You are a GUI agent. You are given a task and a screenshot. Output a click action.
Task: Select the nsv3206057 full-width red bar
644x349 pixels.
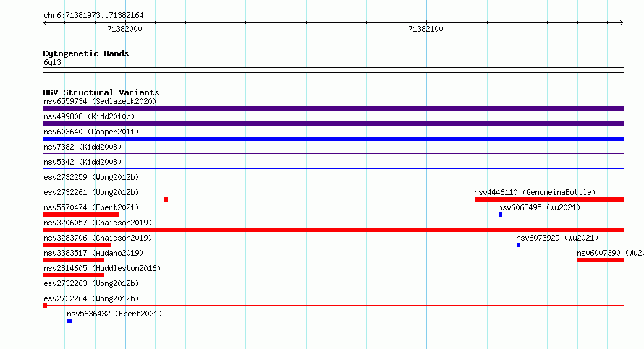(333, 230)
